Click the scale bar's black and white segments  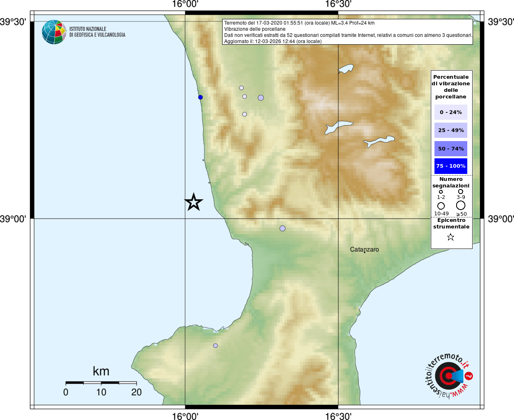coord(101,383)
